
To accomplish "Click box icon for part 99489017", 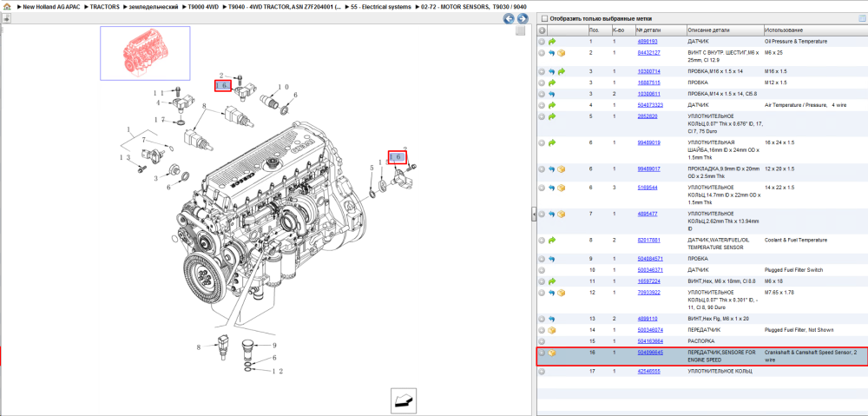I will 562,169.
